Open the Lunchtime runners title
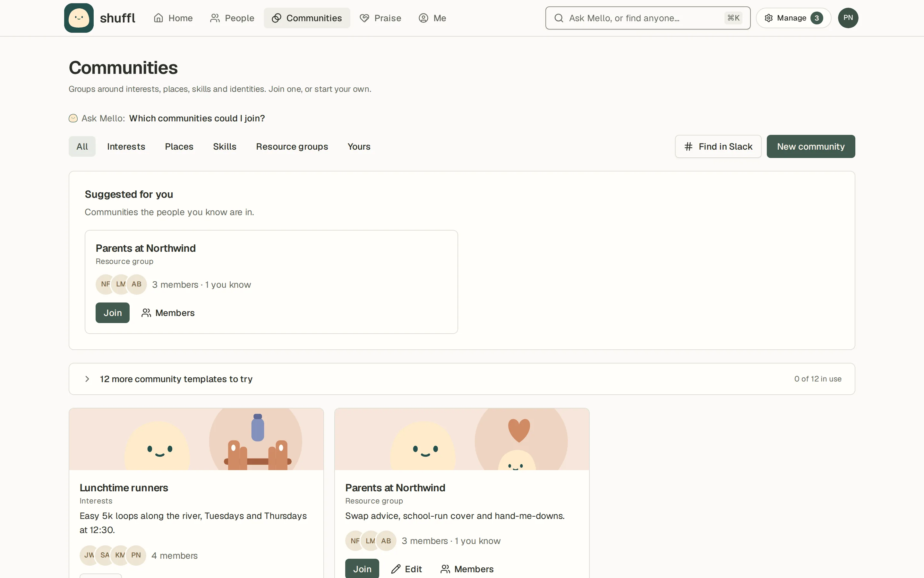 tap(124, 488)
